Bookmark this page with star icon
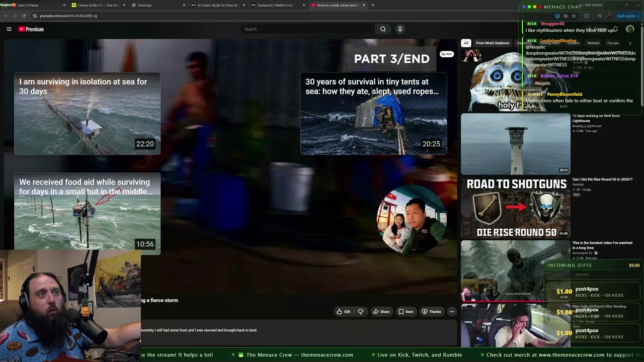 574,16
